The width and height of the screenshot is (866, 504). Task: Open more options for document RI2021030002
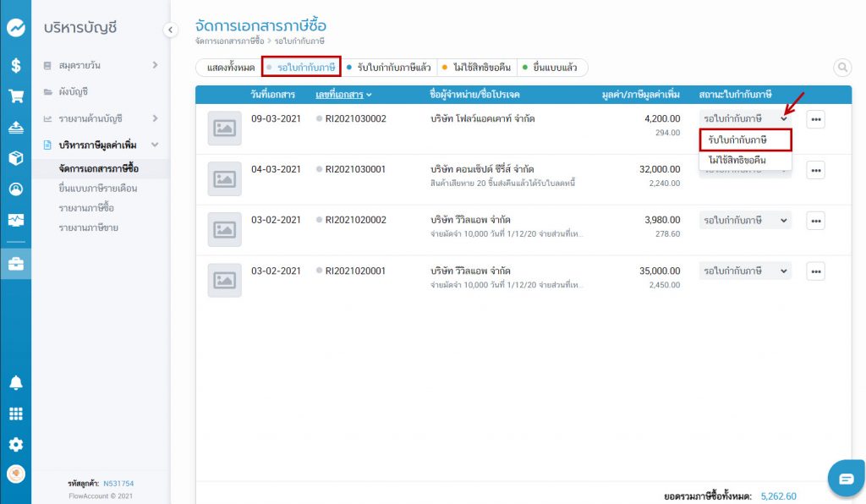[815, 120]
